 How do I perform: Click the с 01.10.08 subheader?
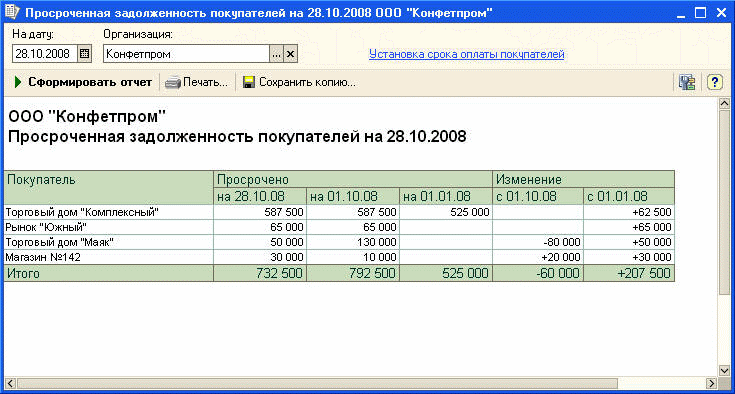tap(538, 196)
